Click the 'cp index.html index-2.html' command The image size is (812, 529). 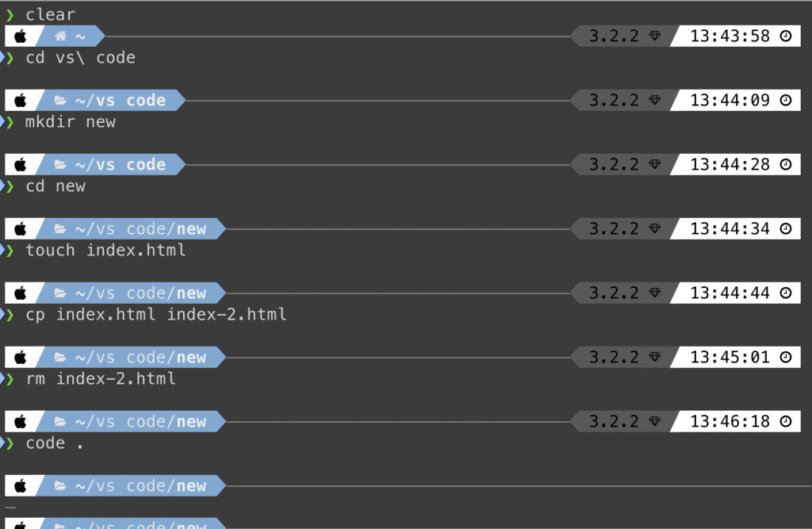point(156,315)
